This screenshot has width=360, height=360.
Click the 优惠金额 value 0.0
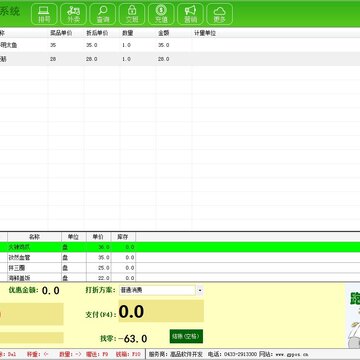[51, 290]
